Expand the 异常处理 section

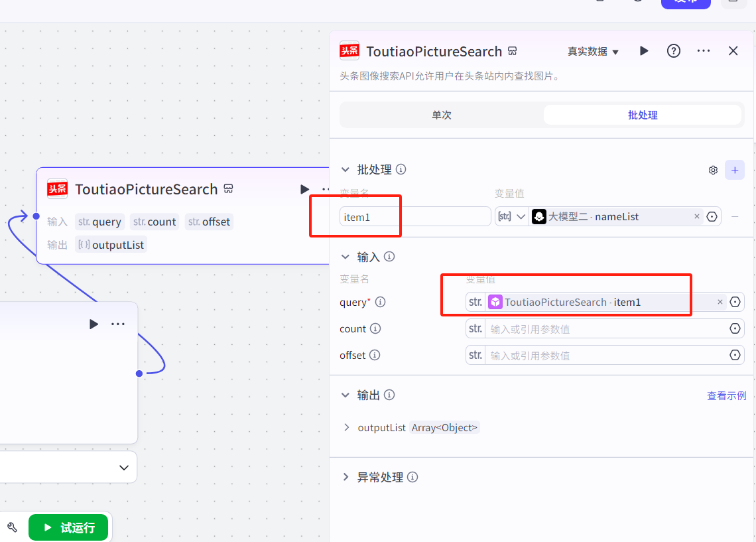tap(346, 477)
